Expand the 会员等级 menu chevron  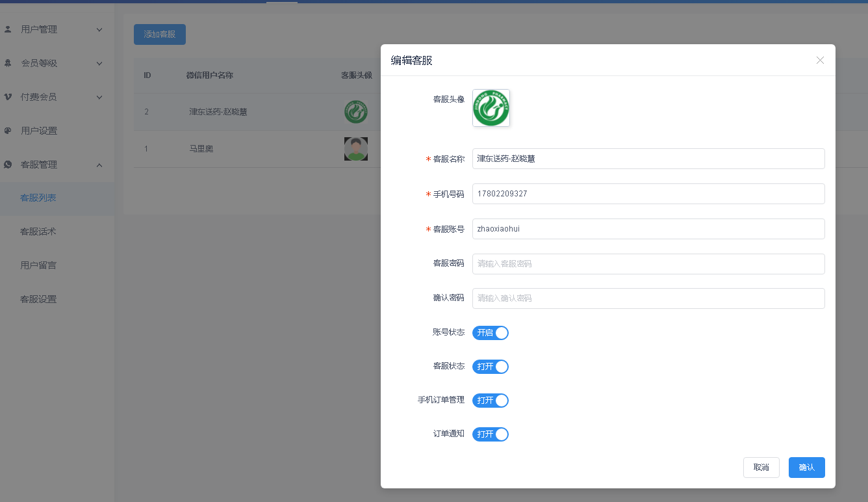[99, 63]
